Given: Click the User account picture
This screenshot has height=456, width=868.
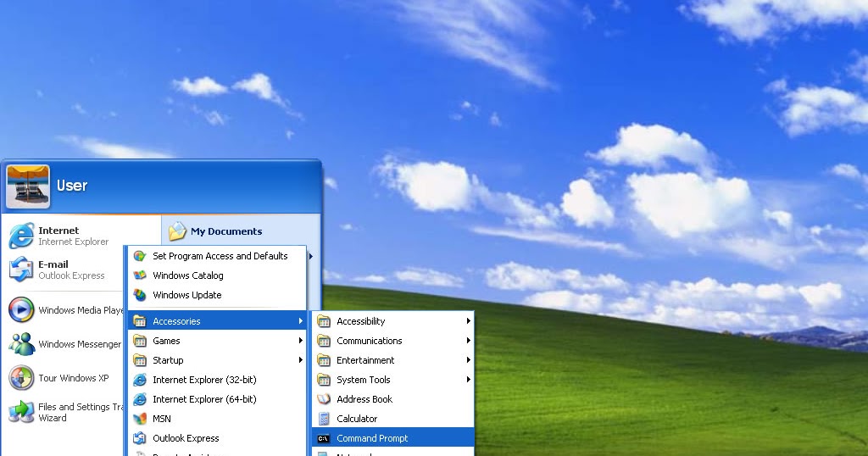Looking at the screenshot, I should click(x=28, y=186).
